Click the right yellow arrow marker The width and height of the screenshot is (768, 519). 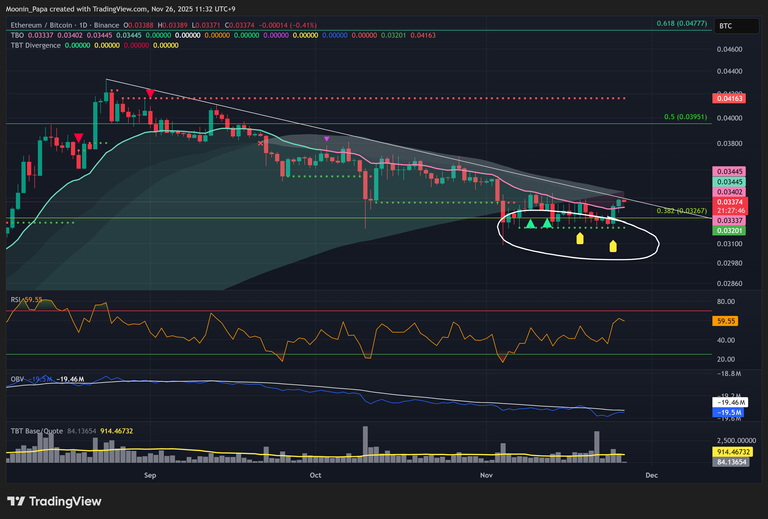613,245
